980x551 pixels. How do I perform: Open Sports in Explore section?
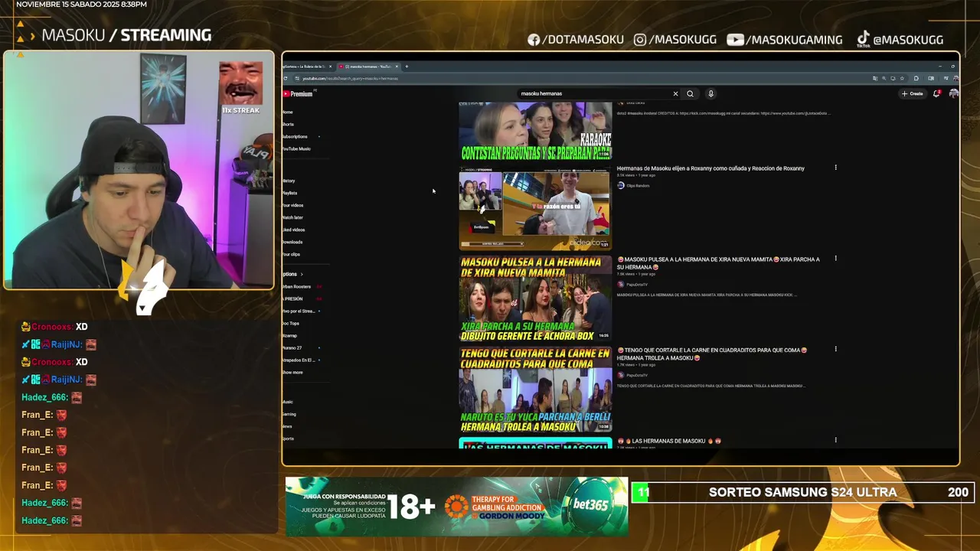click(x=289, y=439)
